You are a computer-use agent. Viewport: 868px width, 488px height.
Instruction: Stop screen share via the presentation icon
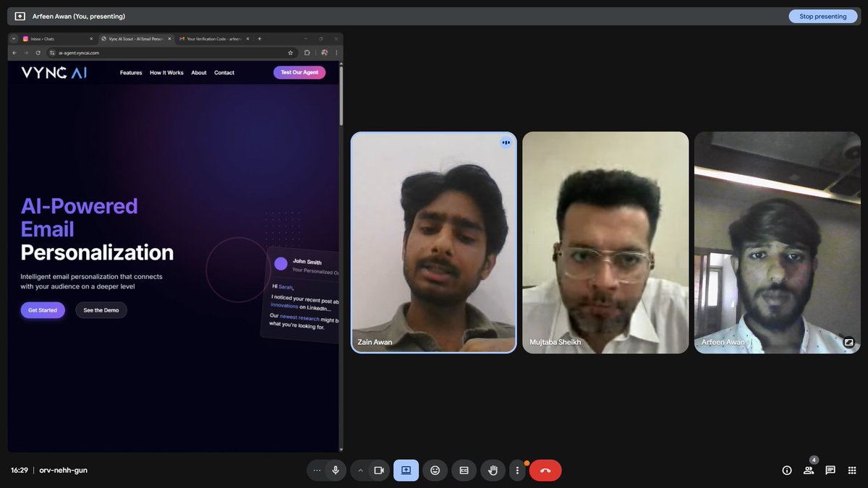(405, 470)
